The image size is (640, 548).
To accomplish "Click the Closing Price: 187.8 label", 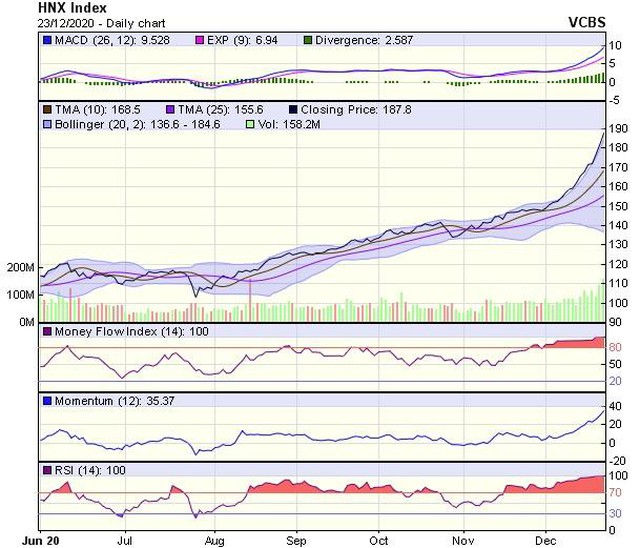I will pos(356,109).
